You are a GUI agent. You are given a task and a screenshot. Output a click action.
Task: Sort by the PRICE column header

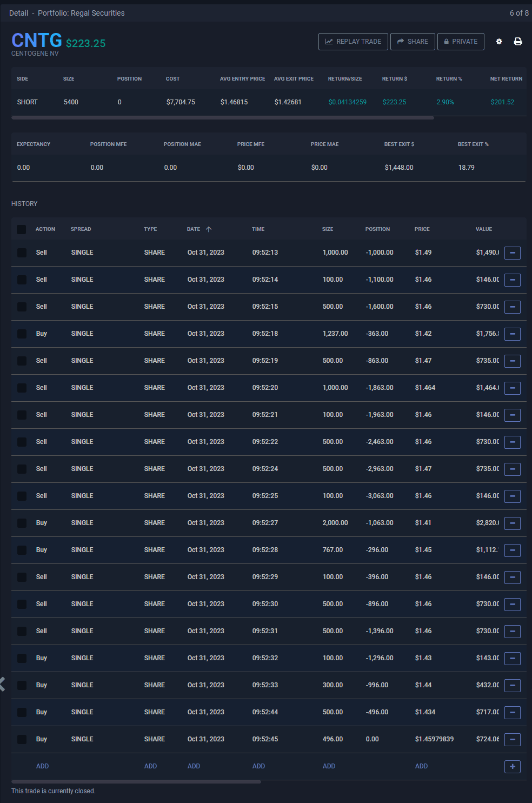422,229
